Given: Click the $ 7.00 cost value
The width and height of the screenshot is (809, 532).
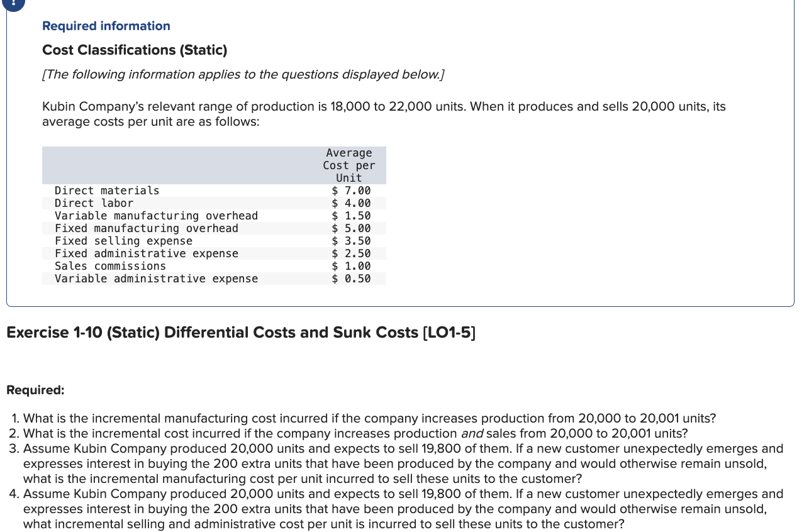Looking at the screenshot, I should coord(351,191).
